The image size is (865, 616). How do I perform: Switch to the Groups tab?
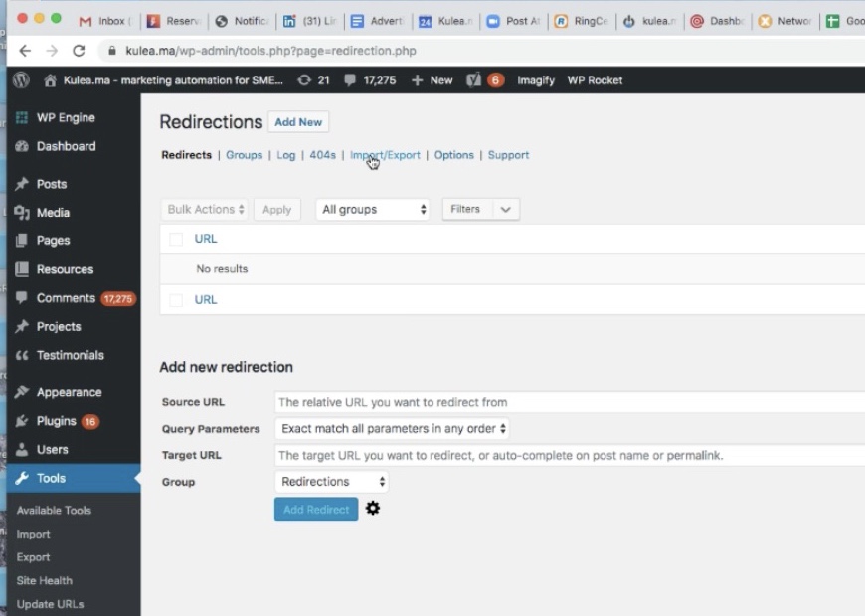coord(244,155)
